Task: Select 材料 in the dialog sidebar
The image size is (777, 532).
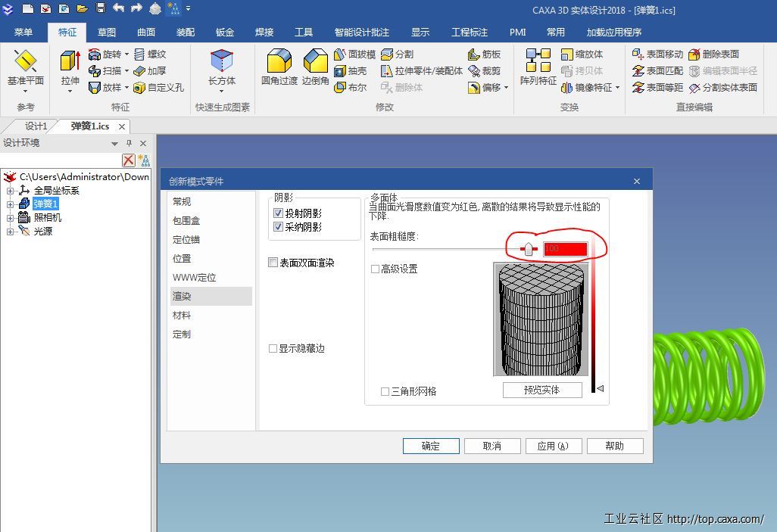Action: click(x=211, y=315)
